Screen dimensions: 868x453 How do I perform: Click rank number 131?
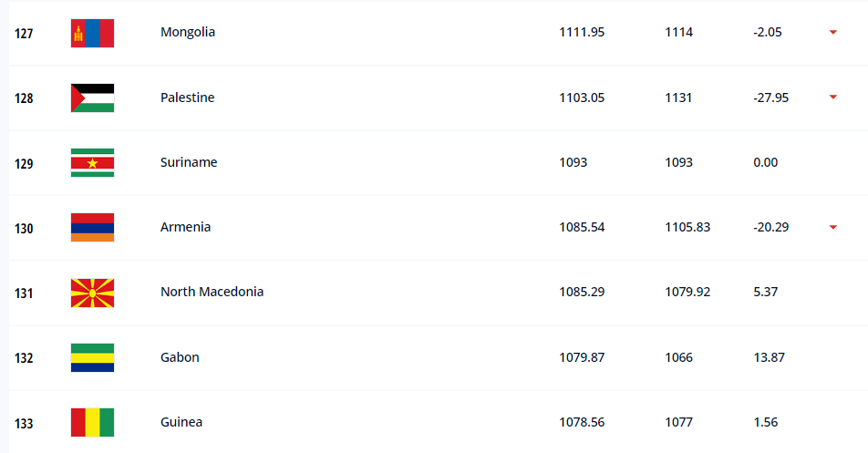point(24,293)
